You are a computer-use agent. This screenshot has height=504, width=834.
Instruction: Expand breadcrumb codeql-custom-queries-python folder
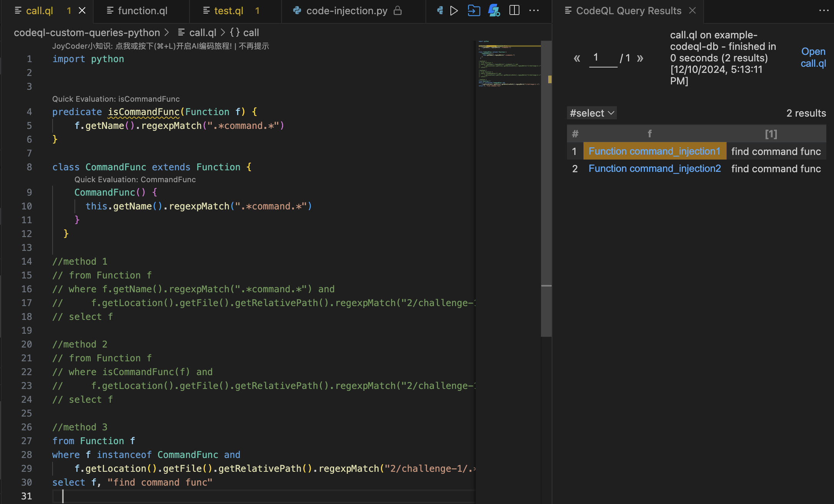pos(87,33)
